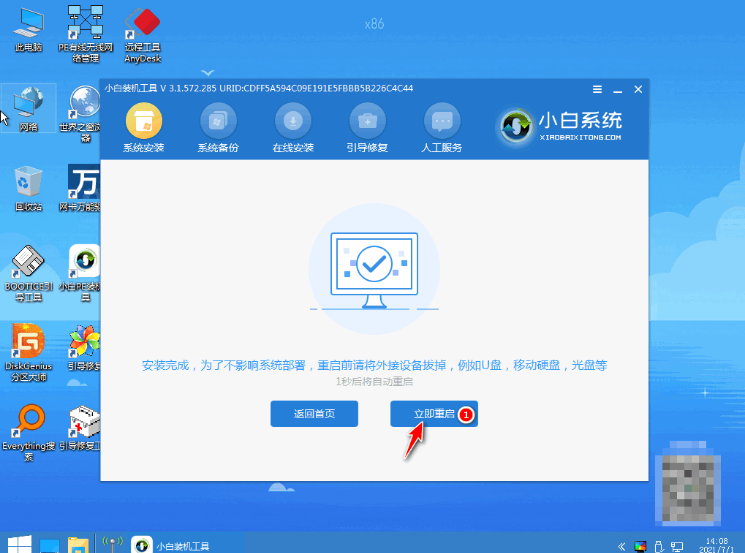Minimize the 小白装机工具 window
Screen dimensions: 745x553
pos(618,89)
